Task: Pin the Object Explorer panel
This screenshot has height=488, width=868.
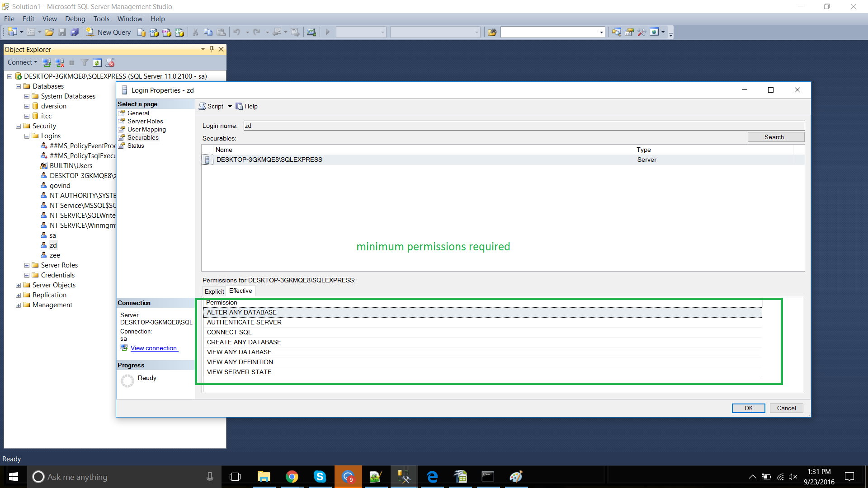Action: [x=212, y=49]
